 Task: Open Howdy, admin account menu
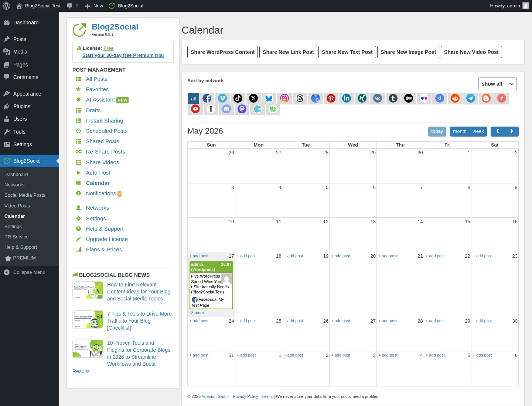coord(509,6)
